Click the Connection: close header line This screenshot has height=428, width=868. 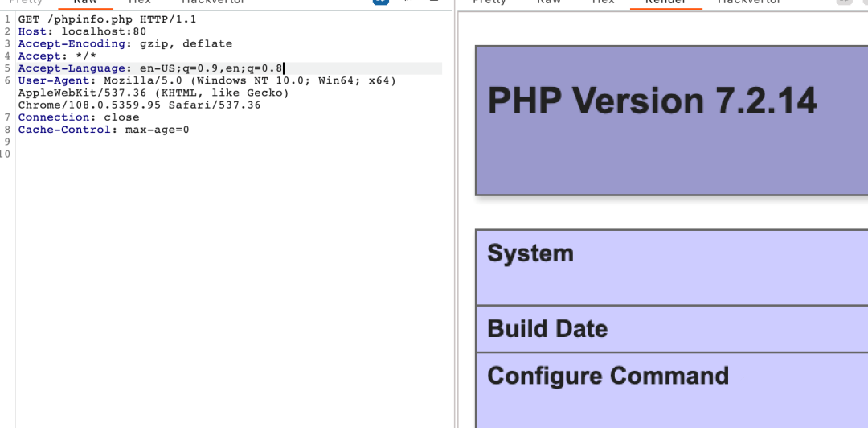(x=79, y=117)
